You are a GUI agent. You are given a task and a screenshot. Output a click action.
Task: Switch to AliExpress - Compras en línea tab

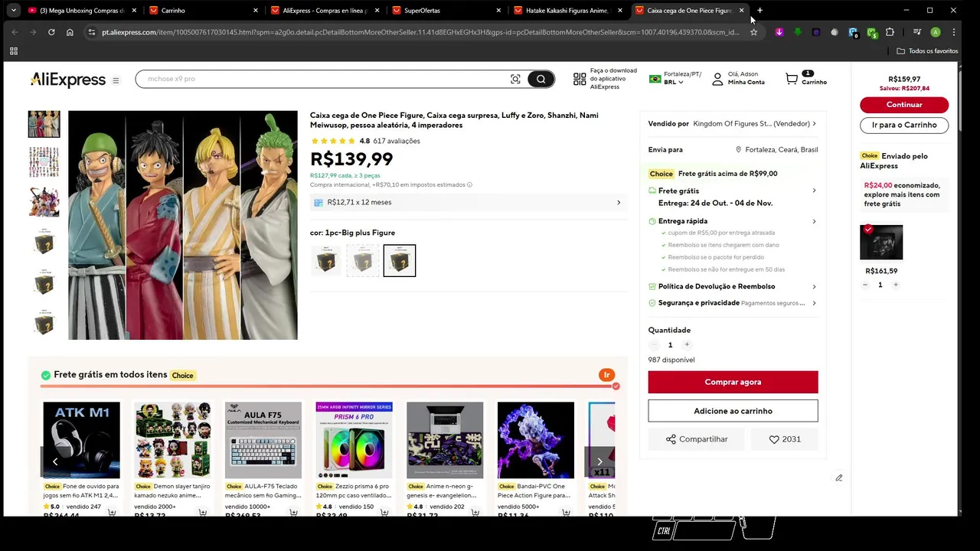click(x=325, y=11)
